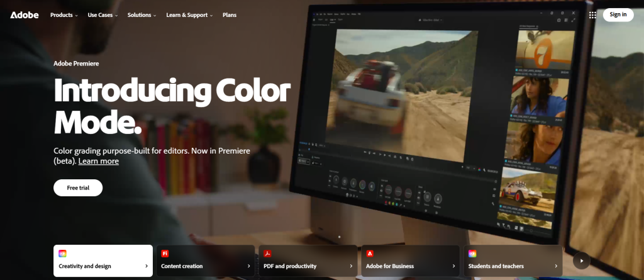This screenshot has width=644, height=280.
Task: Follow the Learn more link
Action: tap(99, 161)
